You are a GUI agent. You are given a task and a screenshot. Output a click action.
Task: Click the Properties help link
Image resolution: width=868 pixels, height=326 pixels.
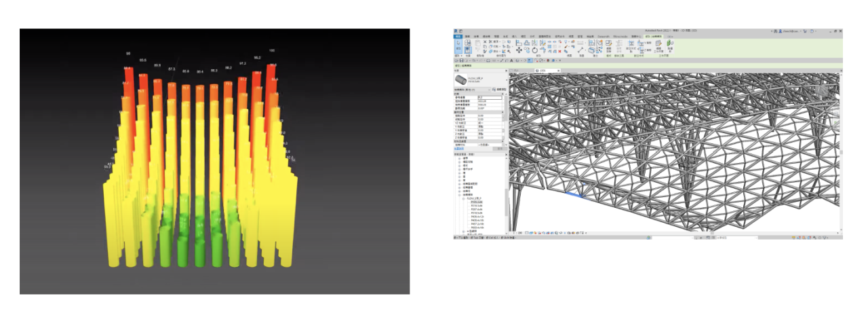coord(459,147)
